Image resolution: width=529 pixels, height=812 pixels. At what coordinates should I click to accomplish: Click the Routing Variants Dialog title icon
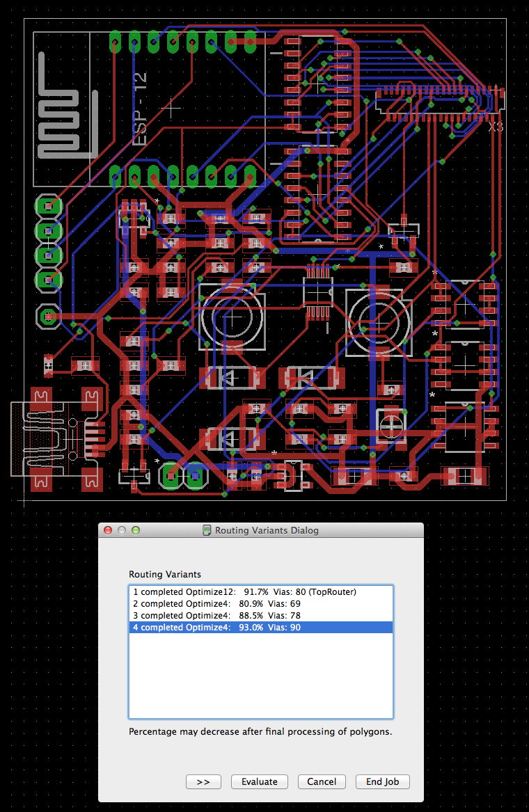[x=207, y=530]
